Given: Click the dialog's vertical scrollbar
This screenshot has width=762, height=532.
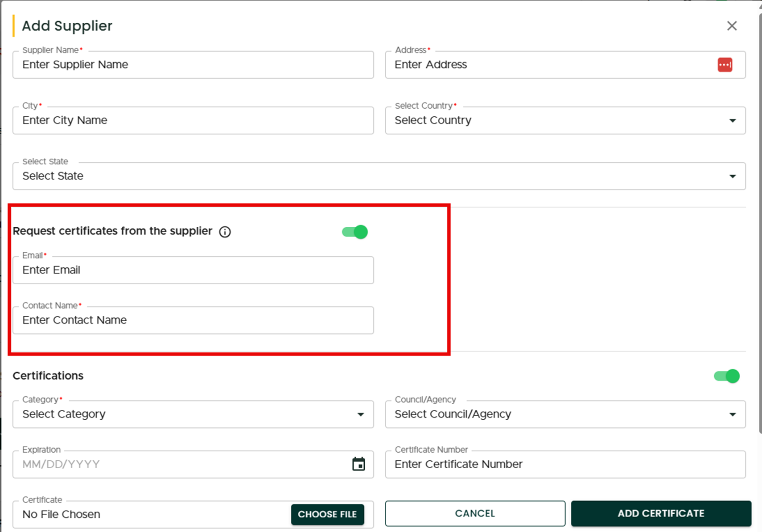Looking at the screenshot, I should point(760,223).
